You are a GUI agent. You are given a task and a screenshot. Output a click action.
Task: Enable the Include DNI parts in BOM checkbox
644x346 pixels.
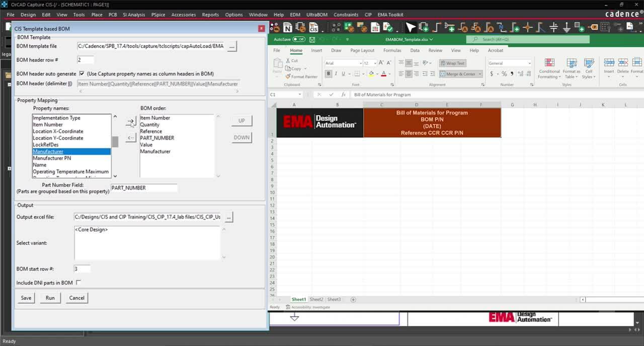click(x=78, y=283)
